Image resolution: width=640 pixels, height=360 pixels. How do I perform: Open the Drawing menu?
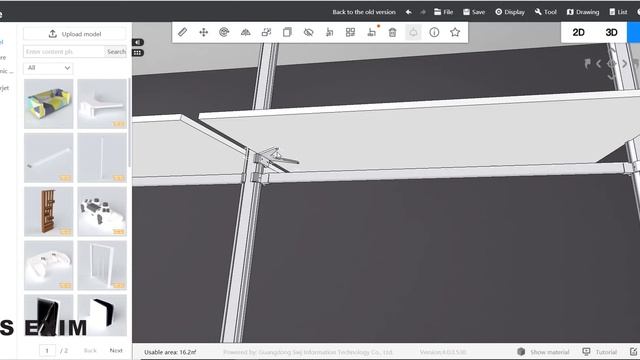583,12
